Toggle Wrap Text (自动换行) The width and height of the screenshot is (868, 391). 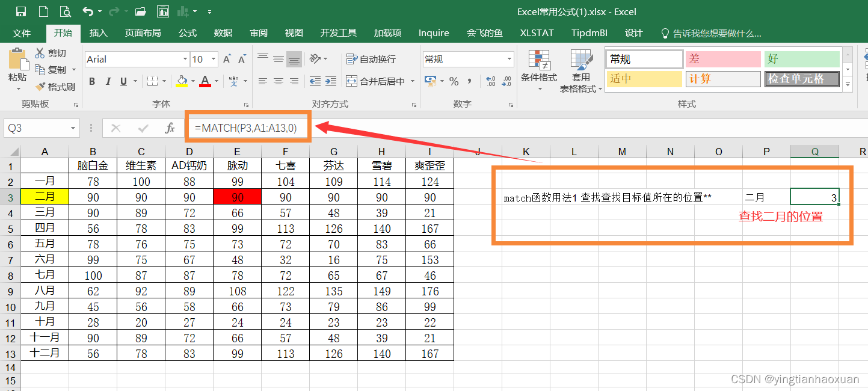(371, 59)
